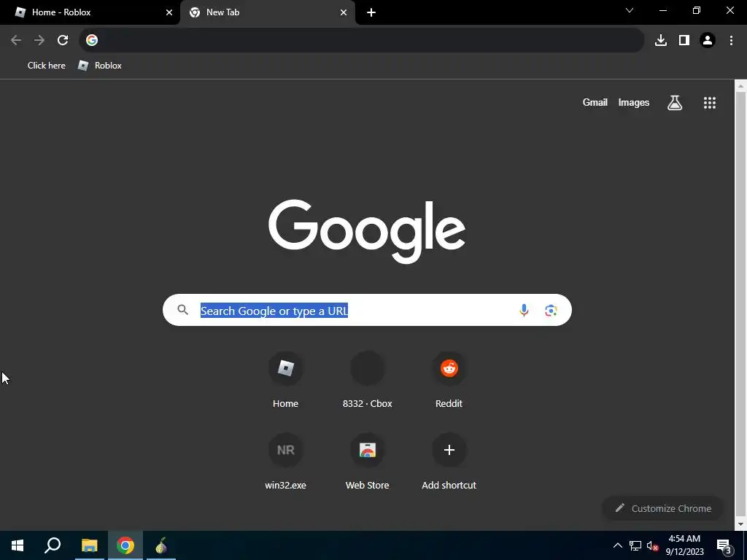Focus the Google search box
The width and height of the screenshot is (747, 560).
point(367,310)
